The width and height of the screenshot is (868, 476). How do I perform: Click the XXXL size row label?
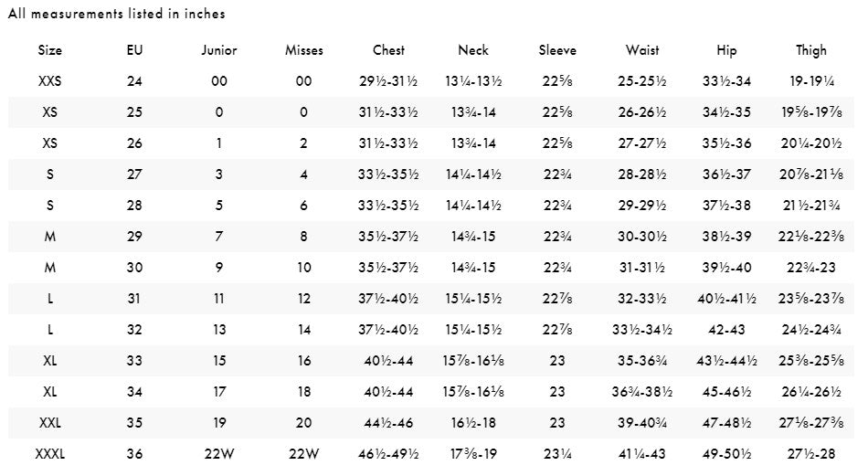point(50,454)
